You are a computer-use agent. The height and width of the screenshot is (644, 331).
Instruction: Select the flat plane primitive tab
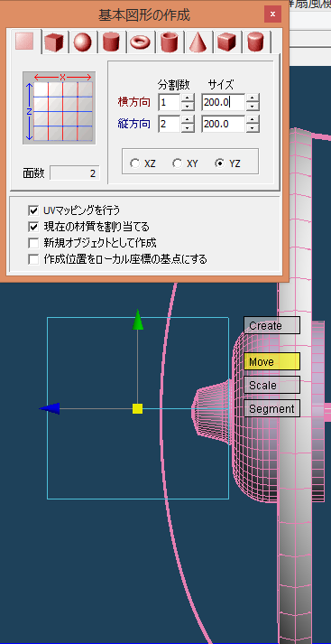24,41
